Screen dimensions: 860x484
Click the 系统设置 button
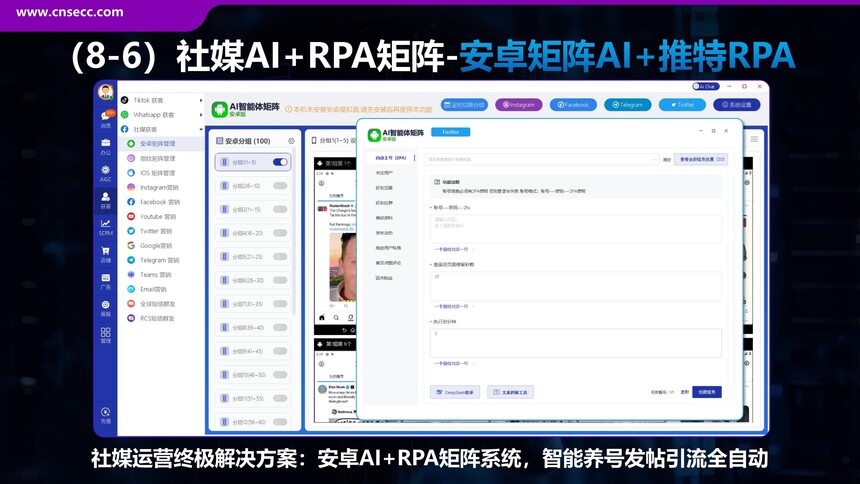737,105
